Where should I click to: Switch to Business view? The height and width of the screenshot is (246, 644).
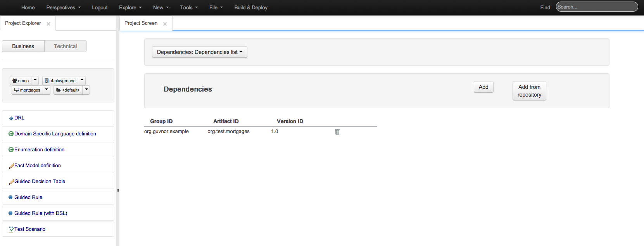click(x=23, y=46)
